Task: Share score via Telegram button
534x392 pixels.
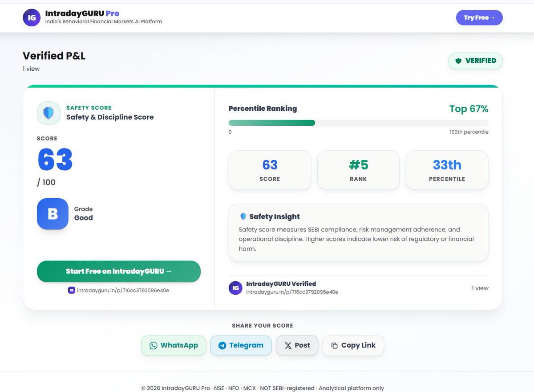Action: click(241, 345)
